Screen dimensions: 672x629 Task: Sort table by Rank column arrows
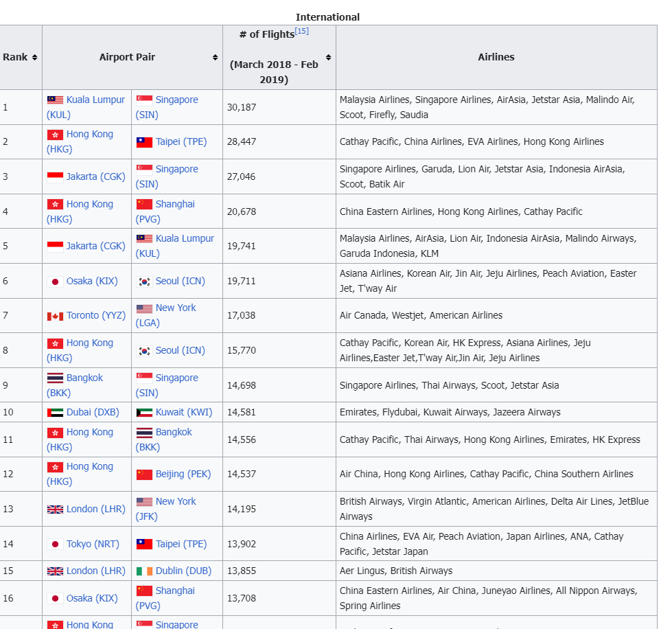tap(35, 58)
